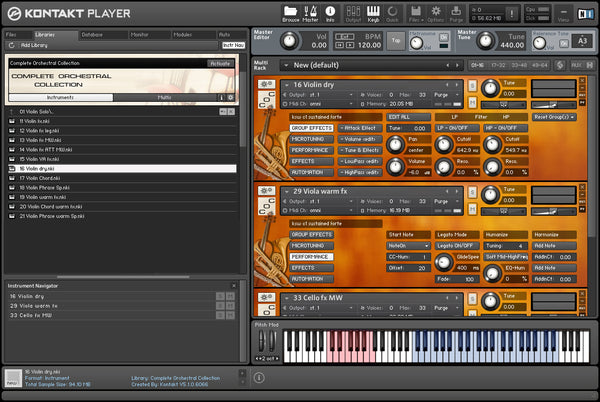
Task: Click the Master Volume knob
Action: [290, 41]
